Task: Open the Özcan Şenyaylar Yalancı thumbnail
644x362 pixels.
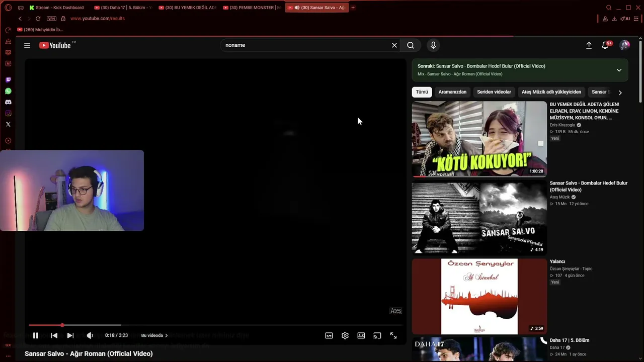Action: [x=479, y=297]
